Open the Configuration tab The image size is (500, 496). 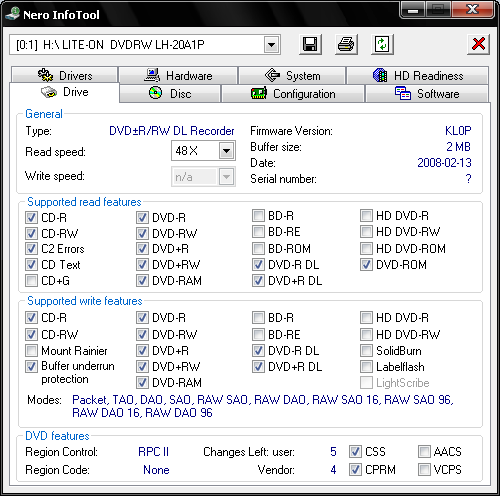(x=293, y=94)
